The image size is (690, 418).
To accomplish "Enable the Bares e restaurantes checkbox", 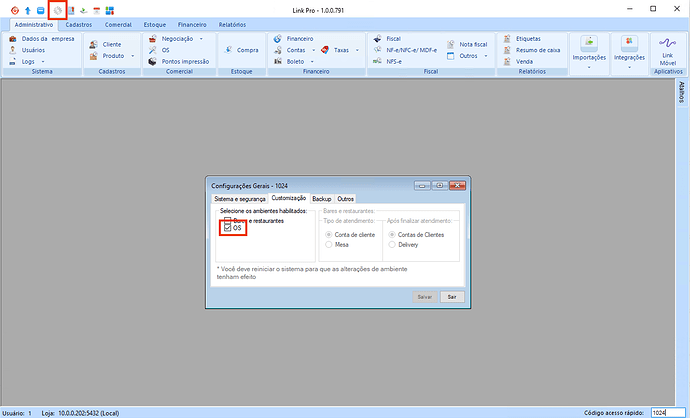I will click(228, 220).
